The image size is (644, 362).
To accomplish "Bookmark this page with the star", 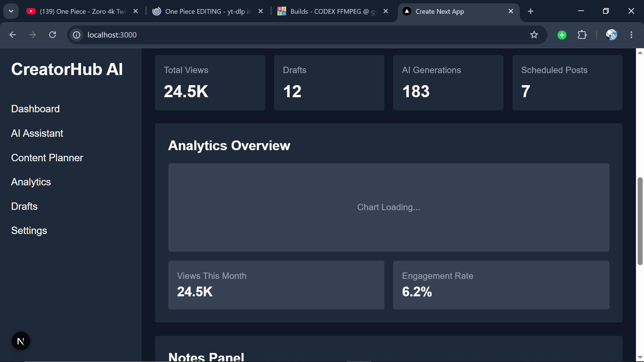I will pos(534,35).
